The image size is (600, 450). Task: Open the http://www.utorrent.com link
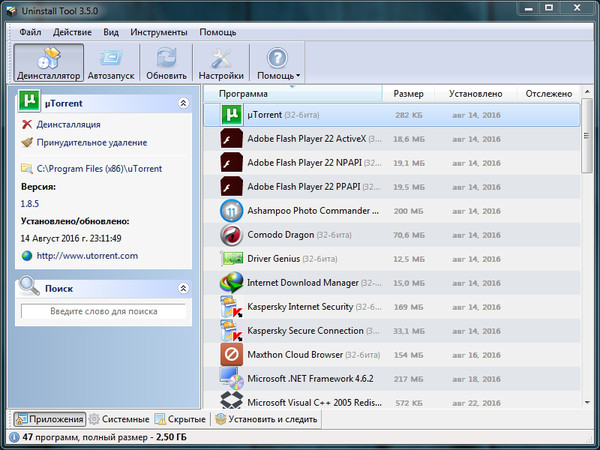pyautogui.click(x=87, y=255)
